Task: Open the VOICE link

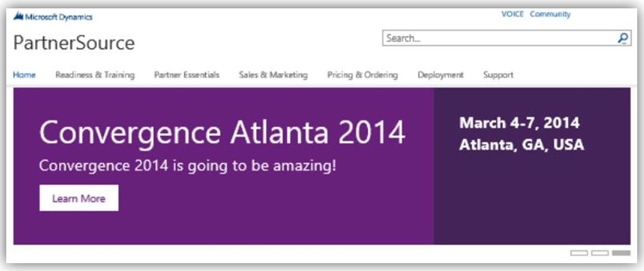Action: (x=512, y=14)
